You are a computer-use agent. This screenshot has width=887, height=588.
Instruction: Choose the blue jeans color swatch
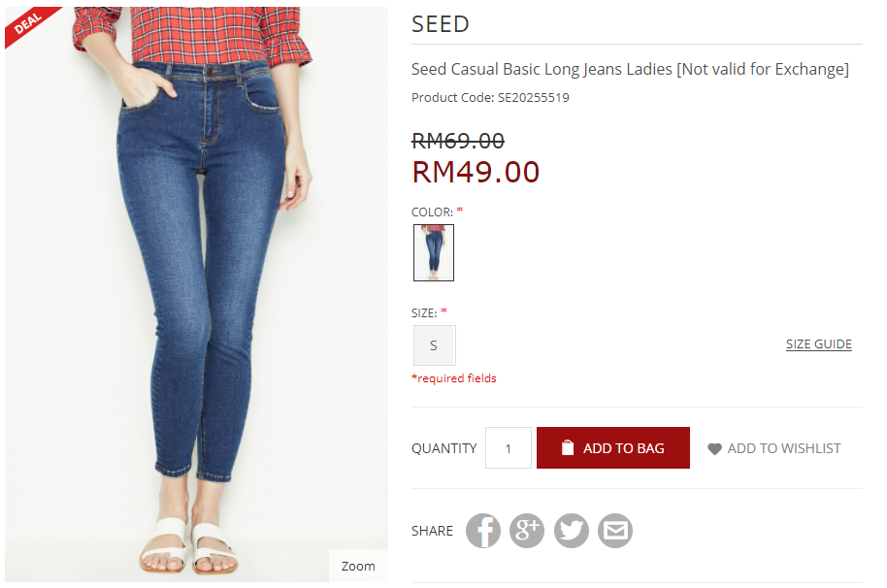click(434, 253)
